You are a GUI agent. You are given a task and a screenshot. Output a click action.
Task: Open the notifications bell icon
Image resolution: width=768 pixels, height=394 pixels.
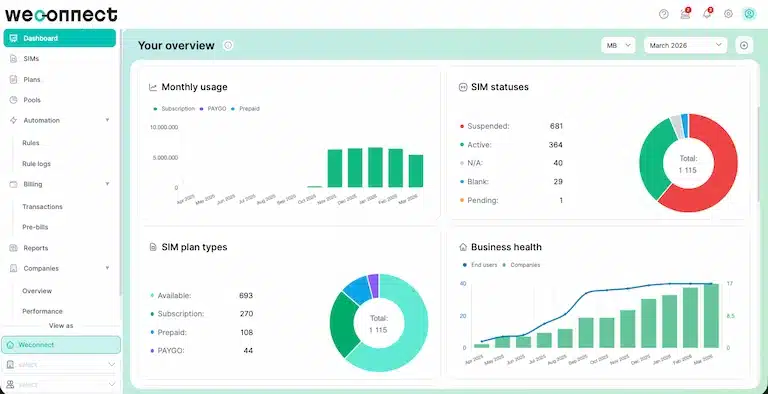(707, 14)
